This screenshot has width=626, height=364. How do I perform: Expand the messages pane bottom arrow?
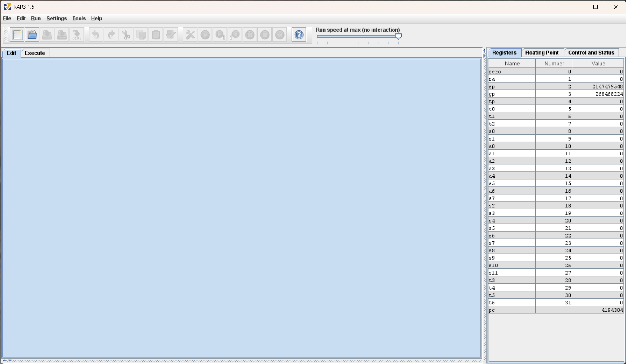click(4, 360)
